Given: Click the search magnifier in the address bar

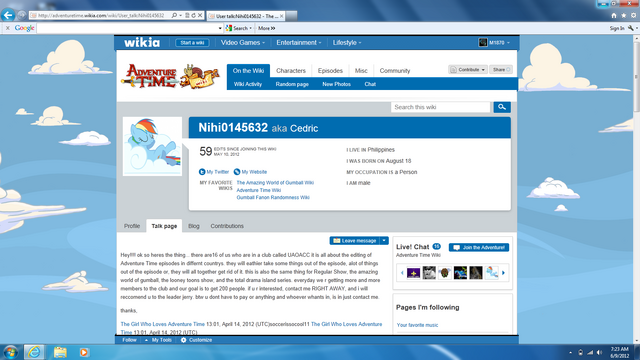Looking at the screenshot, I should coord(174,16).
